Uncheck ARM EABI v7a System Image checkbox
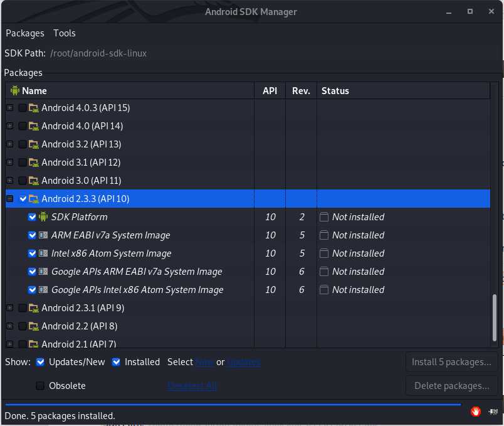 click(x=32, y=235)
